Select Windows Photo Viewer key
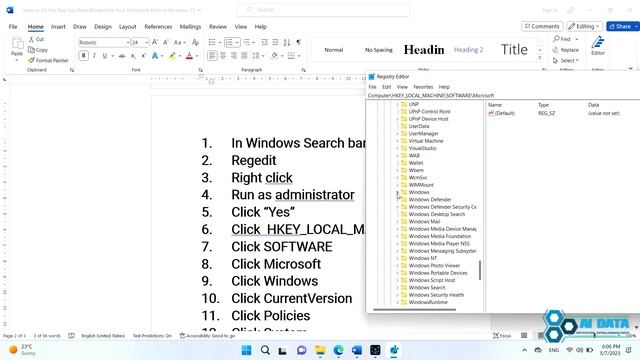 pos(434,266)
